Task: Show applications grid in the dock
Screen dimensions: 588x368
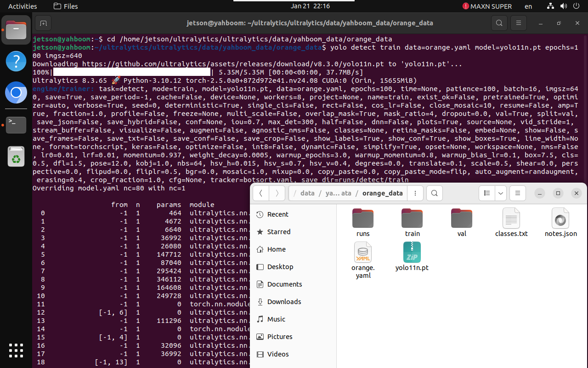Action: pyautogui.click(x=16, y=351)
